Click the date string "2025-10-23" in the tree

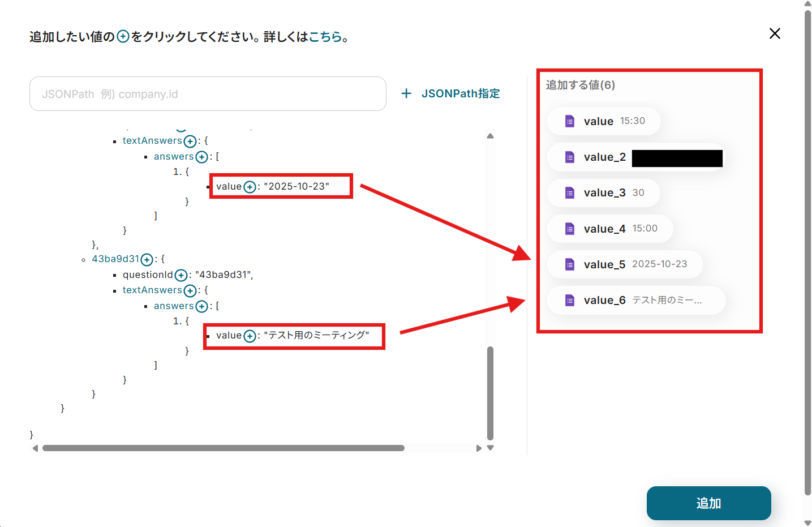[297, 186]
